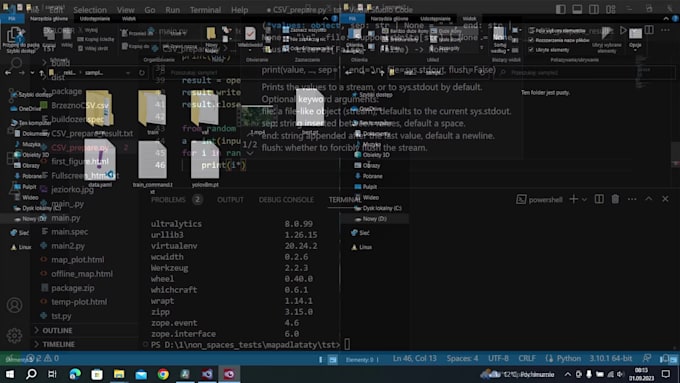Click the UTF-8 encoding status item
Screen dimensions: 680x383
(x=498, y=358)
